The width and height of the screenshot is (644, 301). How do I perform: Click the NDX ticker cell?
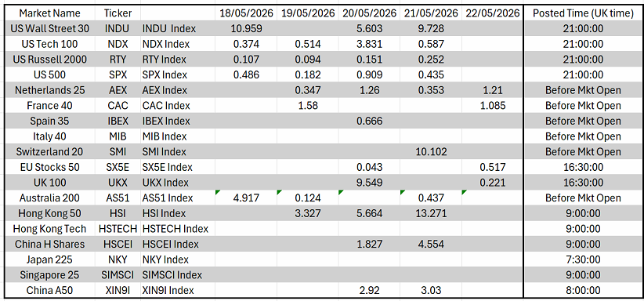[118, 44]
